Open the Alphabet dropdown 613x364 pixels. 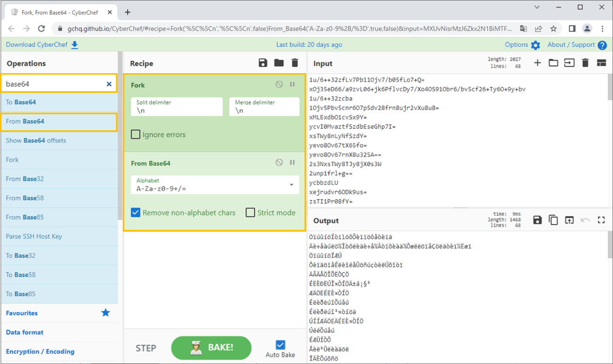(x=291, y=185)
